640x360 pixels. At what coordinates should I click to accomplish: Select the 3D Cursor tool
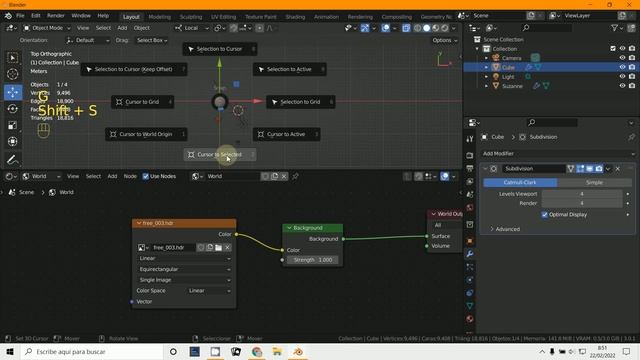(x=13, y=74)
